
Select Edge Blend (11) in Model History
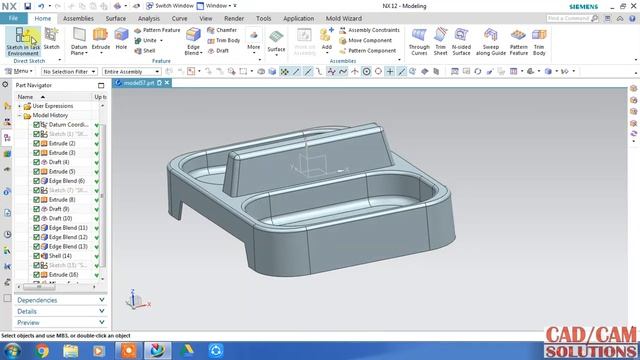(68, 228)
